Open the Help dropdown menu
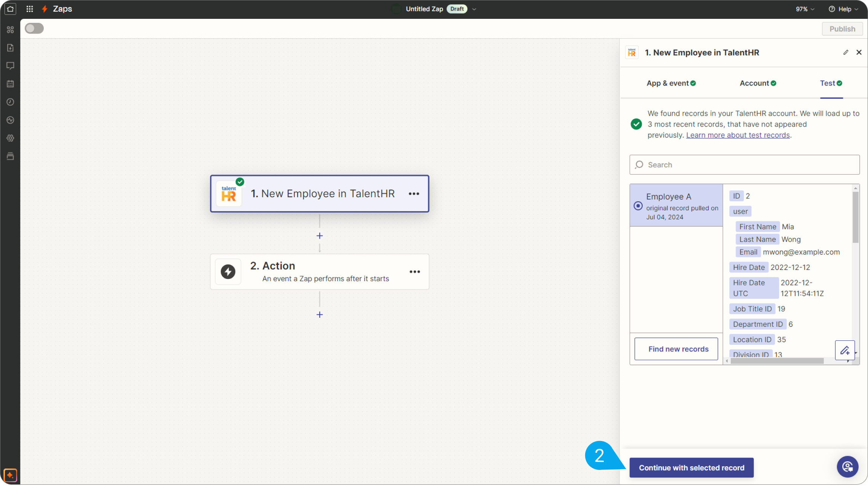868x493 pixels. click(843, 9)
